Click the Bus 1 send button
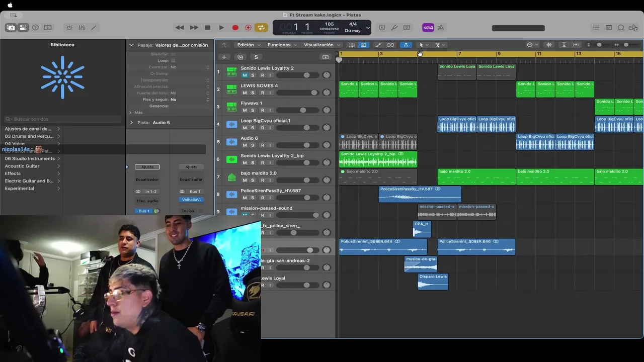This screenshot has height=362, width=644. click(144, 211)
